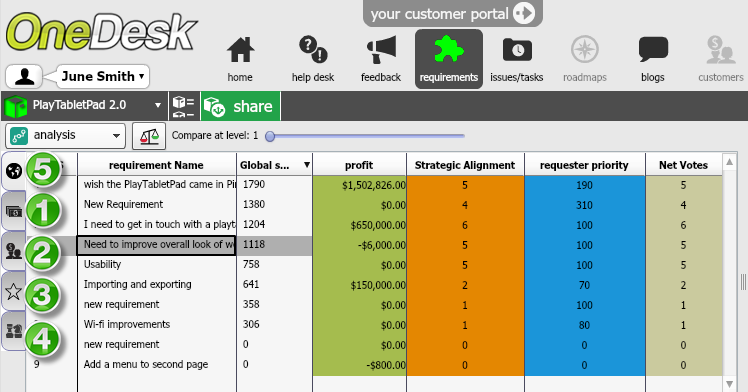The height and width of the screenshot is (392, 748).
Task: Click global score value 1204
Action: 254,224
